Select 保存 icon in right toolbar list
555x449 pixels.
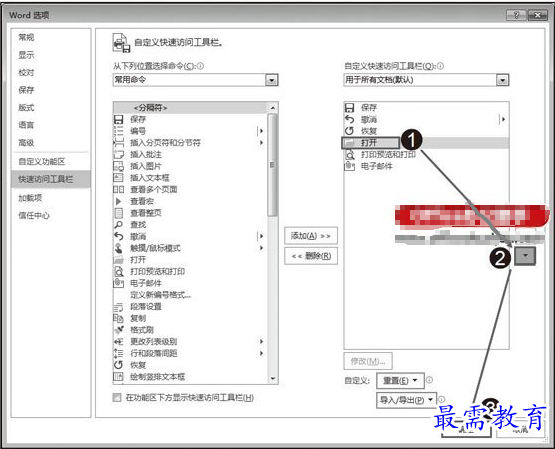pyautogui.click(x=350, y=108)
